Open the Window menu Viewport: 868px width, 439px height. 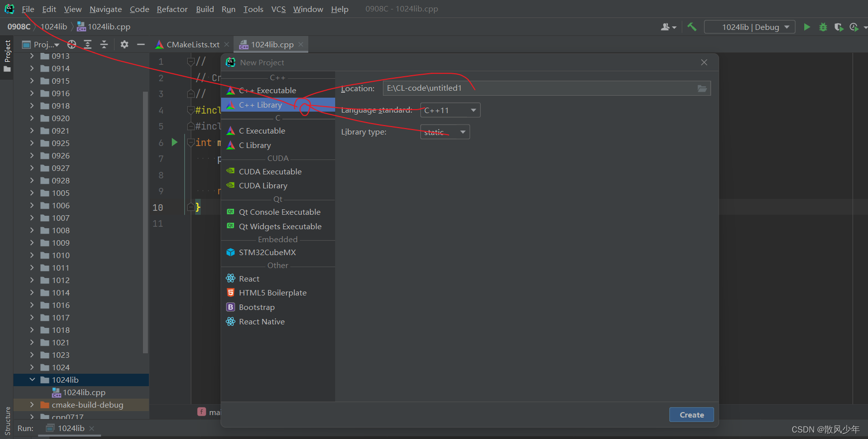(308, 9)
